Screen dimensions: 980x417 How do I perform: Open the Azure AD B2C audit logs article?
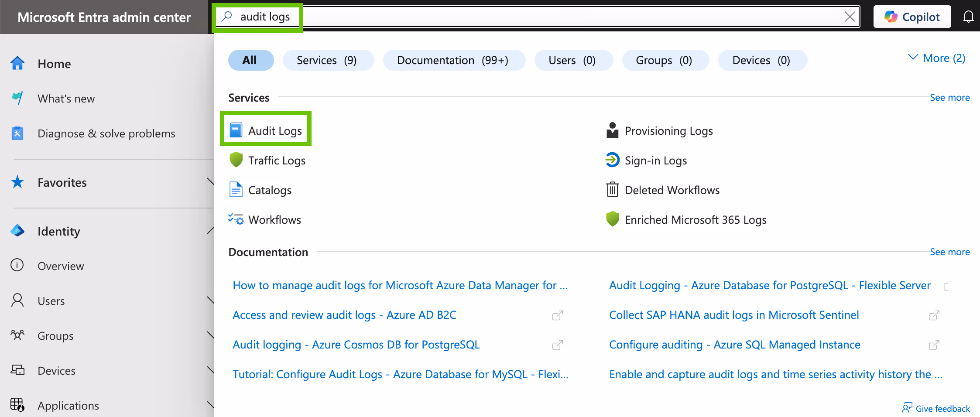pyautogui.click(x=344, y=314)
